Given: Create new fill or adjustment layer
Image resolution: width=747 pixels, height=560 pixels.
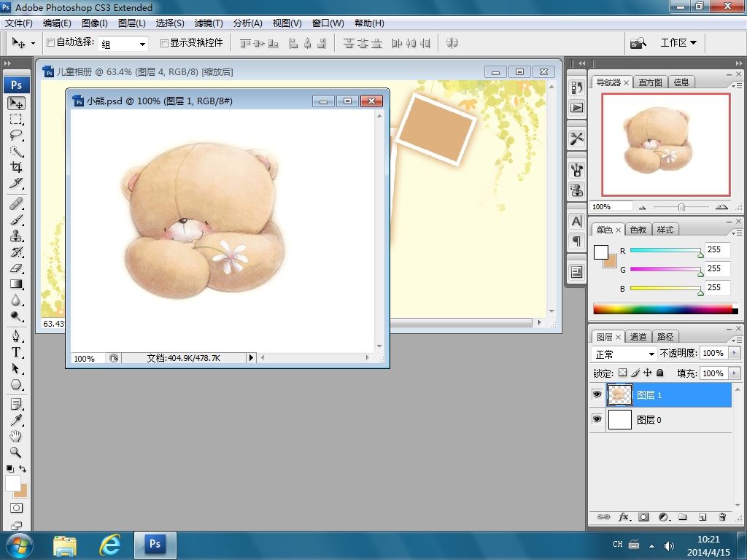Looking at the screenshot, I should click(664, 517).
